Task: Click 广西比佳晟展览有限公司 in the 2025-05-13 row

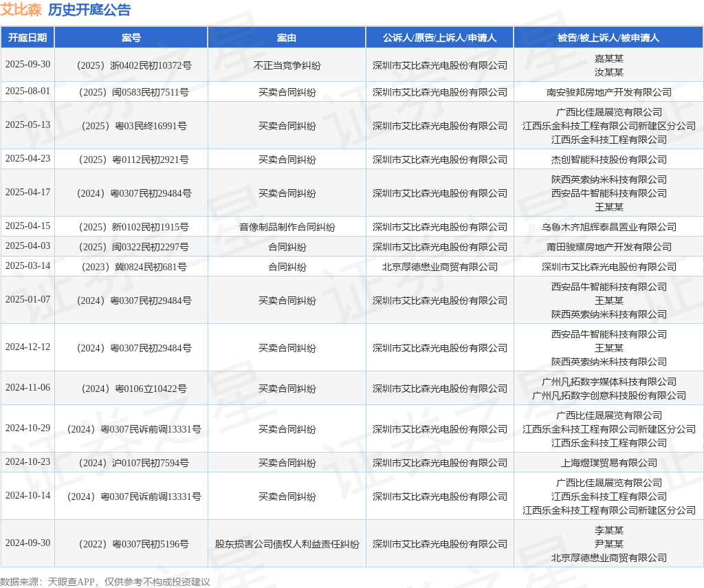Action: click(x=609, y=112)
